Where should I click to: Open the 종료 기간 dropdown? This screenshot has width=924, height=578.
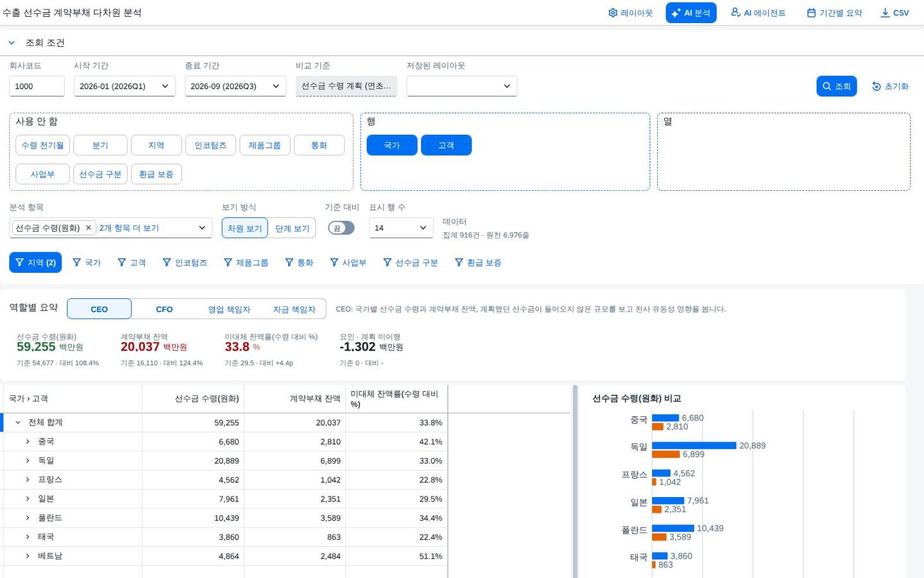[235, 86]
